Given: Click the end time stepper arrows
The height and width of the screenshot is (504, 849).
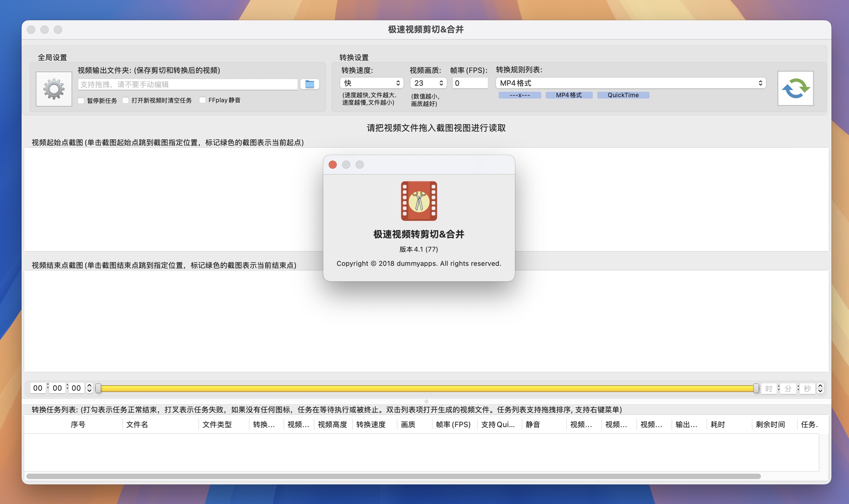Looking at the screenshot, I should [820, 388].
